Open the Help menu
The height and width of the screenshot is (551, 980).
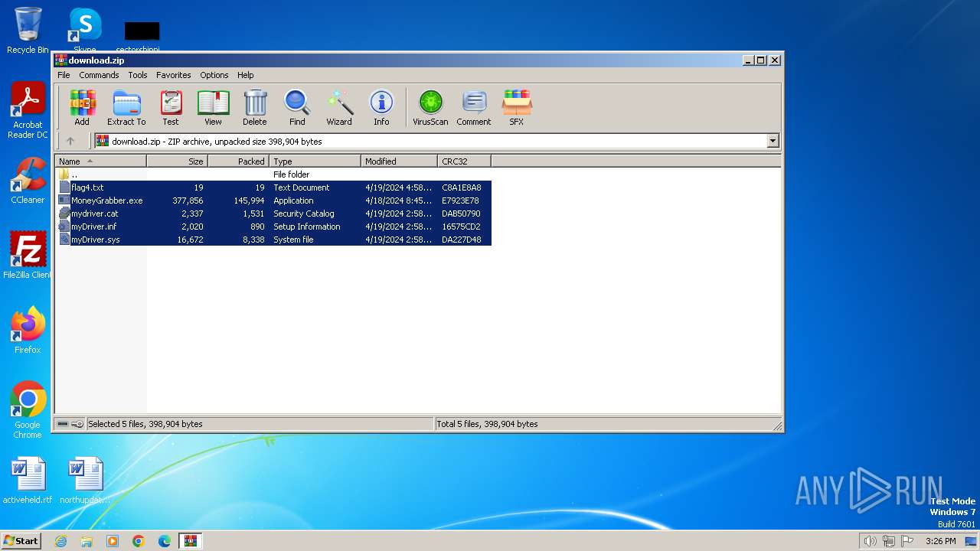245,75
